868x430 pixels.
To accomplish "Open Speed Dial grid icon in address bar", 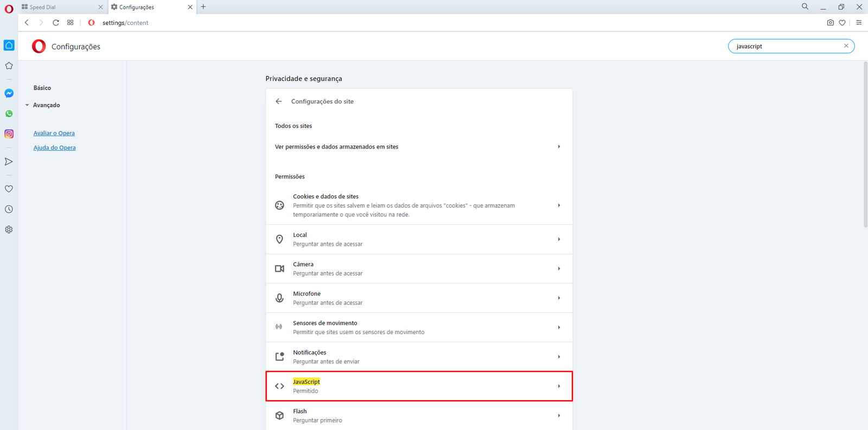I will click(71, 23).
